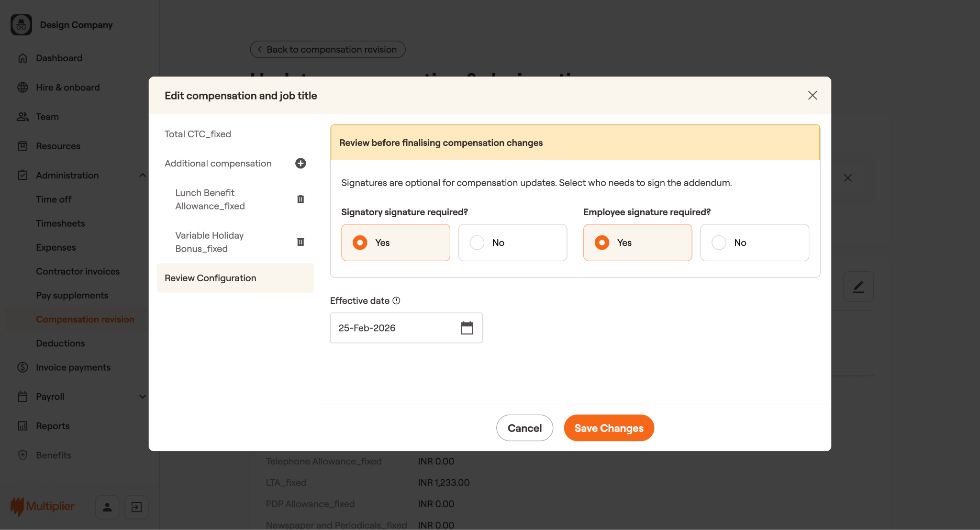Open the Total CTC_fixed step
The height and width of the screenshot is (530, 980).
198,134
